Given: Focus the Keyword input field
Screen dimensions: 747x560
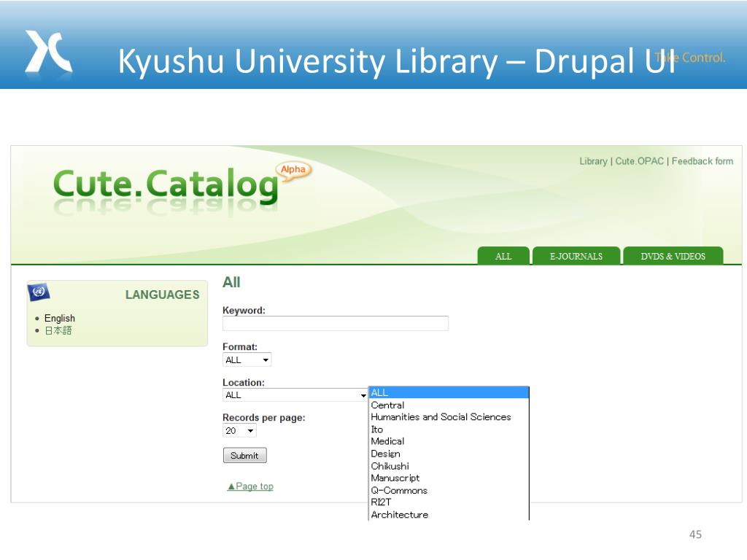Looking at the screenshot, I should tap(336, 323).
